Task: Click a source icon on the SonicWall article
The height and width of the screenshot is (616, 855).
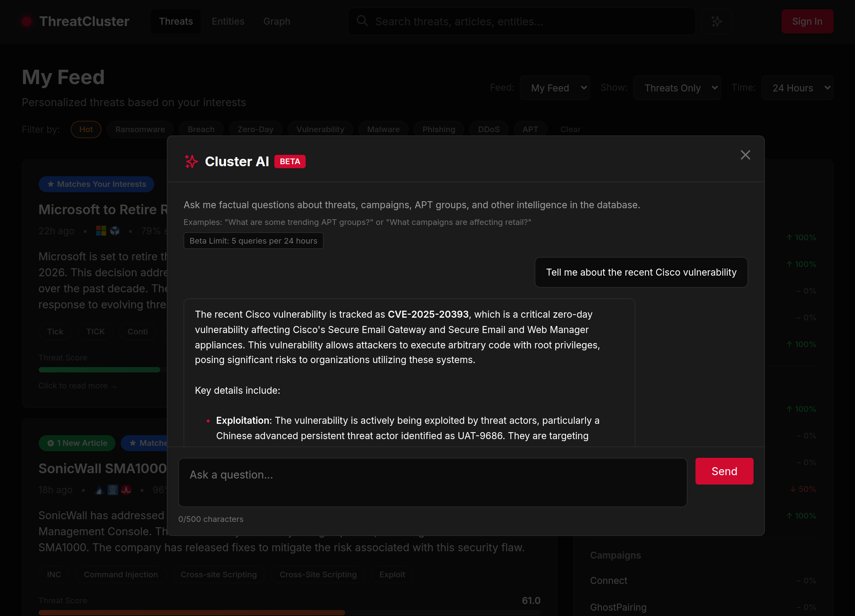Action: tap(99, 490)
